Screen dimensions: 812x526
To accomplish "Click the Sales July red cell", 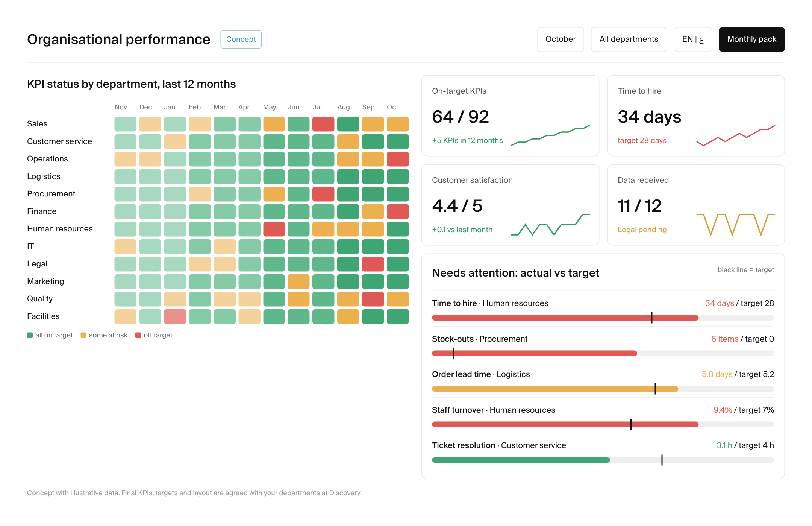I will pyautogui.click(x=323, y=124).
